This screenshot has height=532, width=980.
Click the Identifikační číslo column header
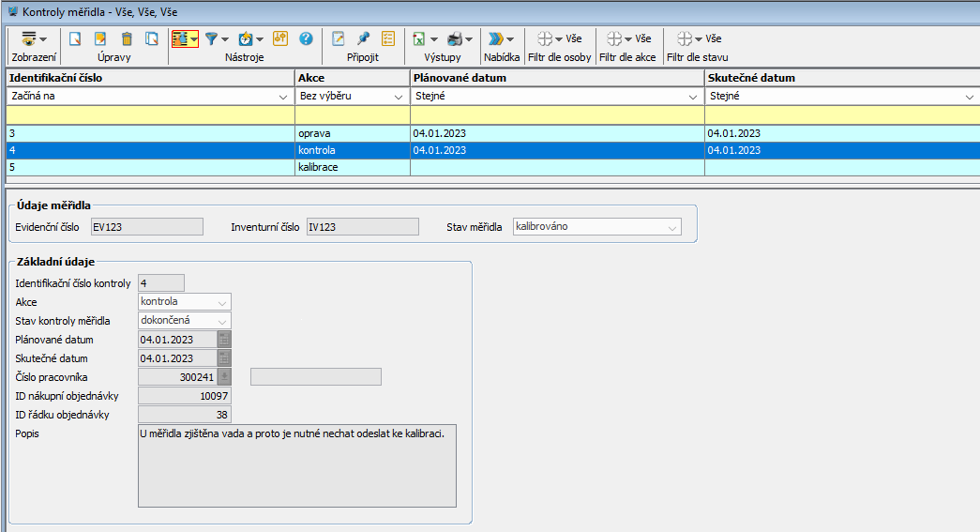(x=150, y=78)
